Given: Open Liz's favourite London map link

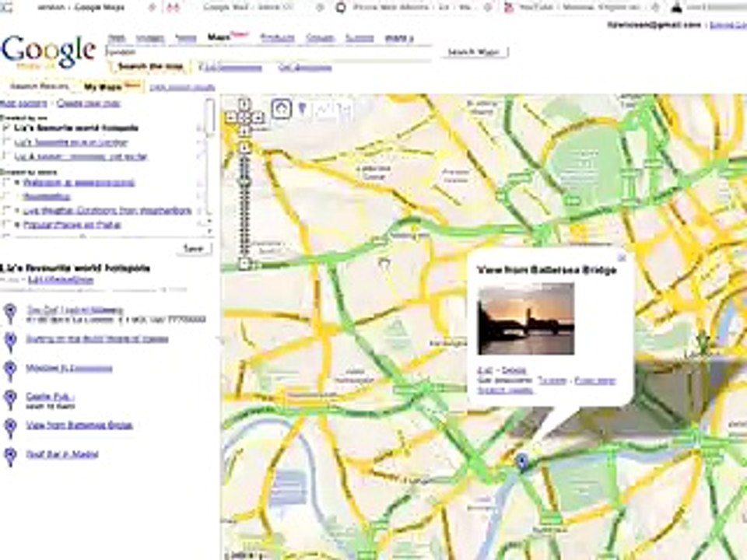Looking at the screenshot, I should pyautogui.click(x=71, y=142).
